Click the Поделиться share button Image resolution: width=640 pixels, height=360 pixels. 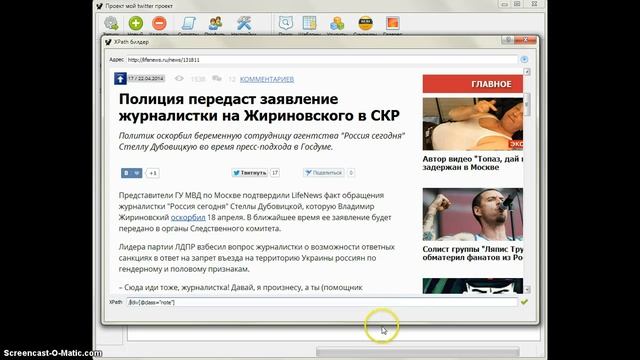324,173
